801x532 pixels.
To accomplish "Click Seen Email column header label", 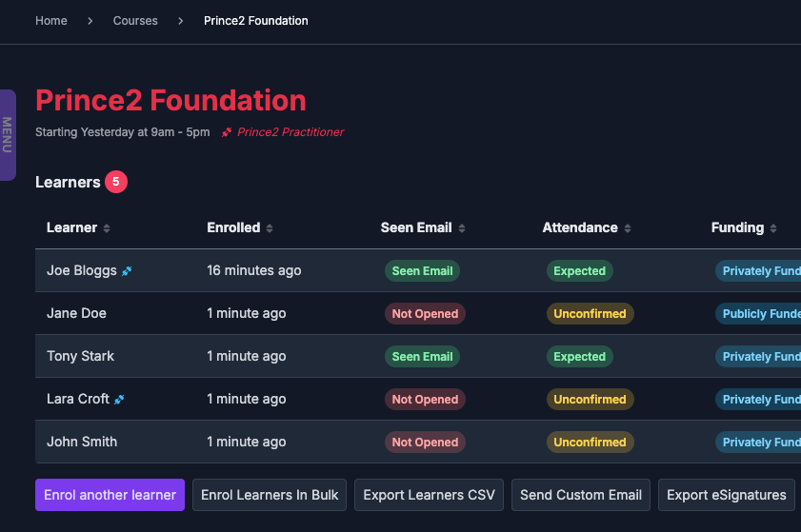I will pyautogui.click(x=416, y=227).
